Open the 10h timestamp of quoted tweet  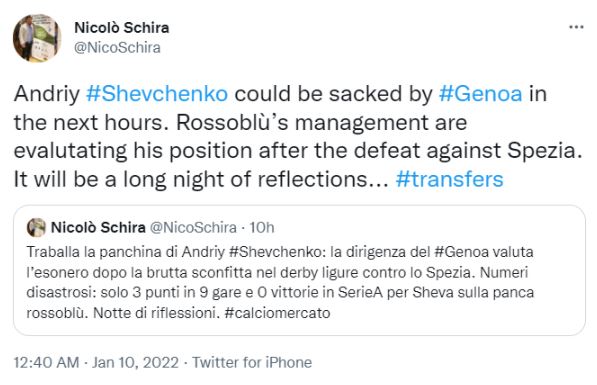pyautogui.click(x=262, y=227)
